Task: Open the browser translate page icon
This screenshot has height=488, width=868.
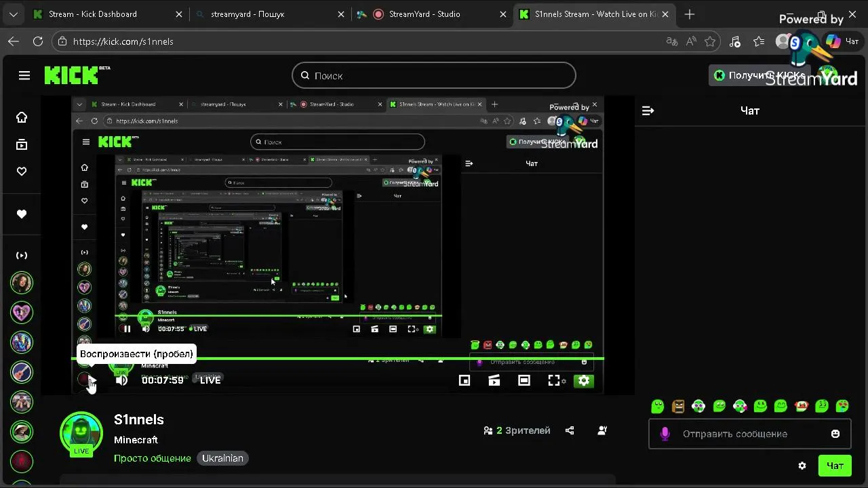Action: click(x=672, y=41)
